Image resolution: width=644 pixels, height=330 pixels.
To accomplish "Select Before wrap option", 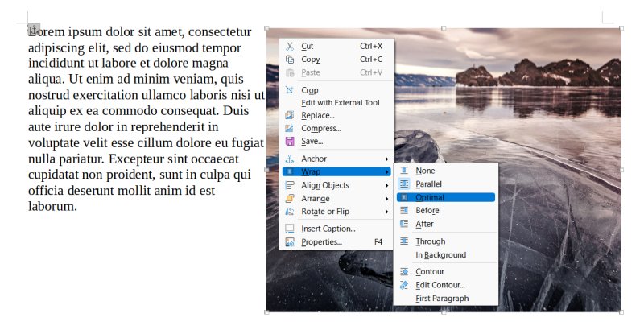I will 446,210.
